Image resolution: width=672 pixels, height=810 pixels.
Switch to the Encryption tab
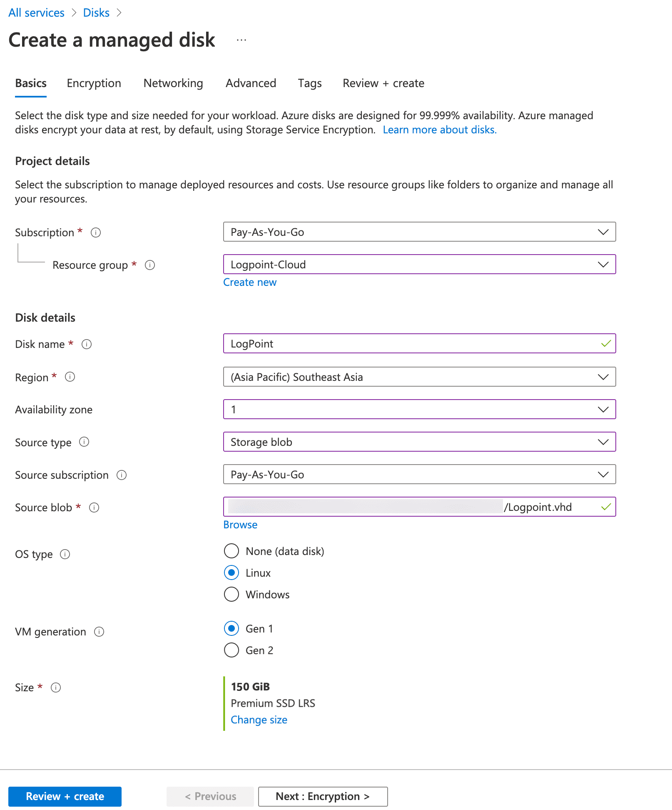pyautogui.click(x=93, y=83)
